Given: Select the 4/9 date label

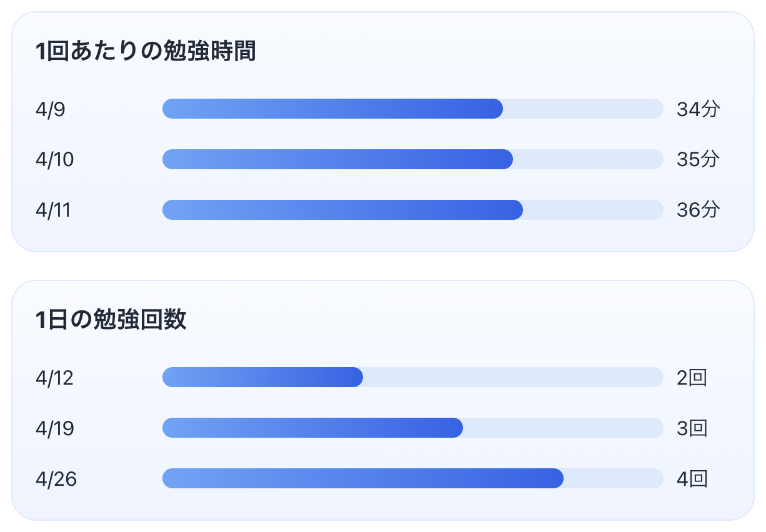Looking at the screenshot, I should coord(51,109).
